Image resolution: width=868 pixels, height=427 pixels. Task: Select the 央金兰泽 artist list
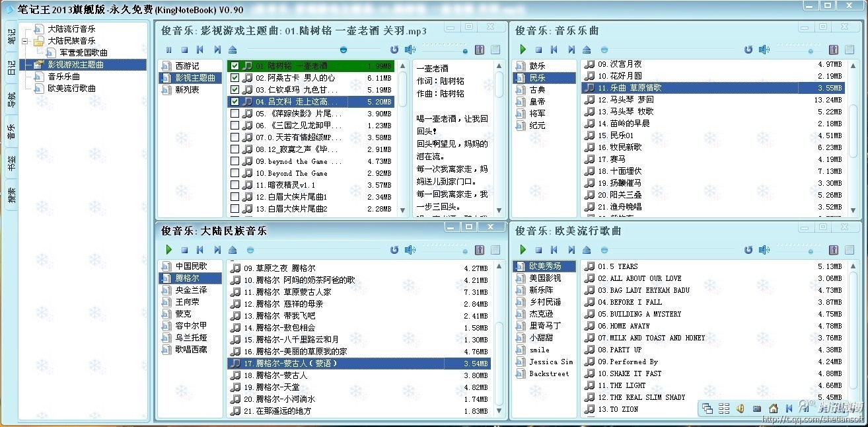191,290
